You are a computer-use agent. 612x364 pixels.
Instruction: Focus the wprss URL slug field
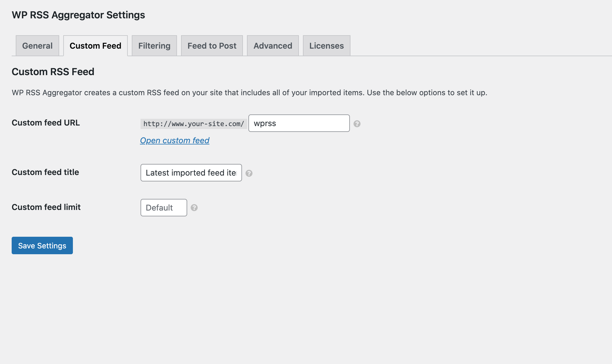point(299,123)
